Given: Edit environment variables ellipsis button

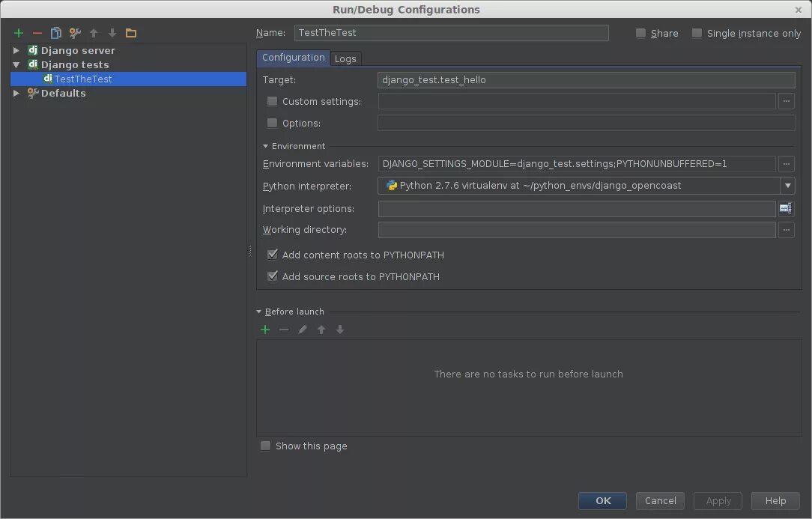Looking at the screenshot, I should click(786, 164).
